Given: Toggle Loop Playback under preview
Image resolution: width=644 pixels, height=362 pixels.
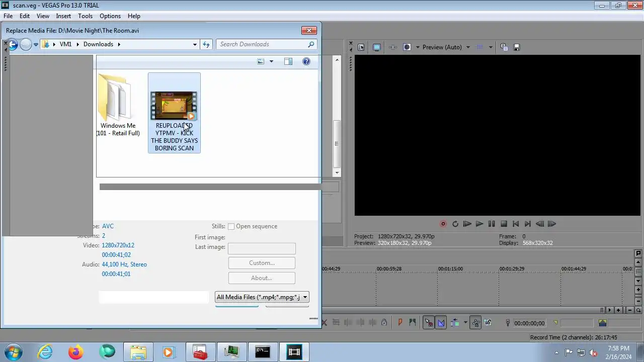Looking at the screenshot, I should coord(455,224).
